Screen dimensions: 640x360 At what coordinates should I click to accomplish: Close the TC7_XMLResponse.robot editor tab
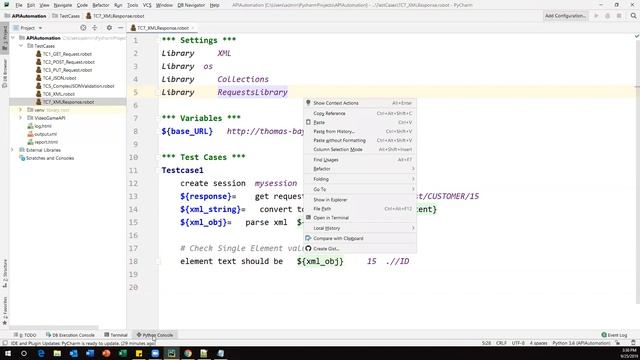193,28
